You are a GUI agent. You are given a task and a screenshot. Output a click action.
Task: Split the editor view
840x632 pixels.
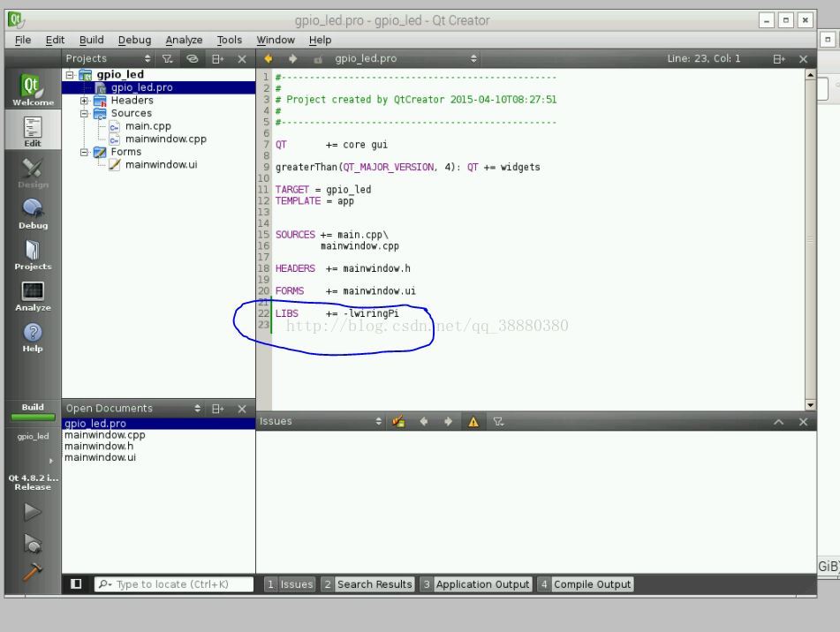coord(779,59)
